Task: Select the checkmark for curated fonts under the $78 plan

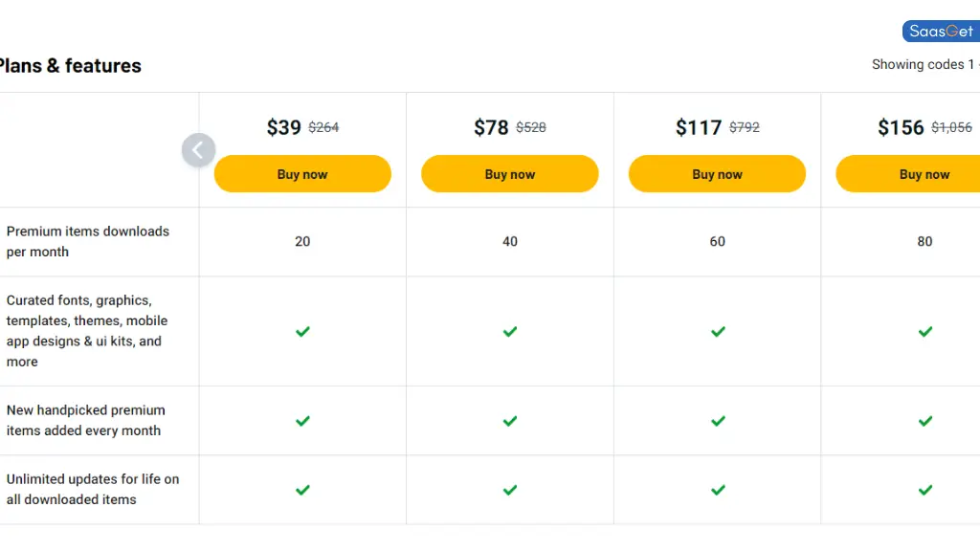Action: click(x=509, y=331)
